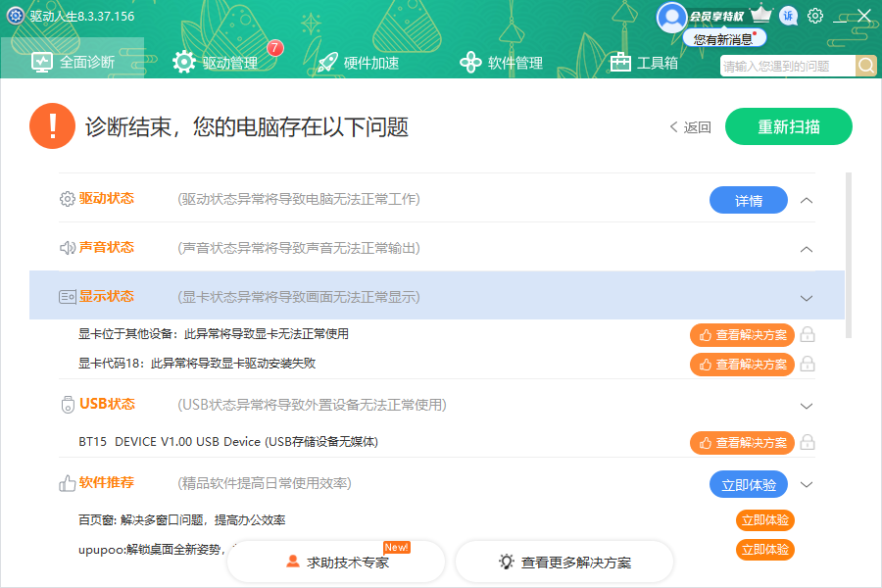This screenshot has height=588, width=882.
Task: Select the BT15 DEVICE V1.00 USB Device text
Action: [x=227, y=442]
